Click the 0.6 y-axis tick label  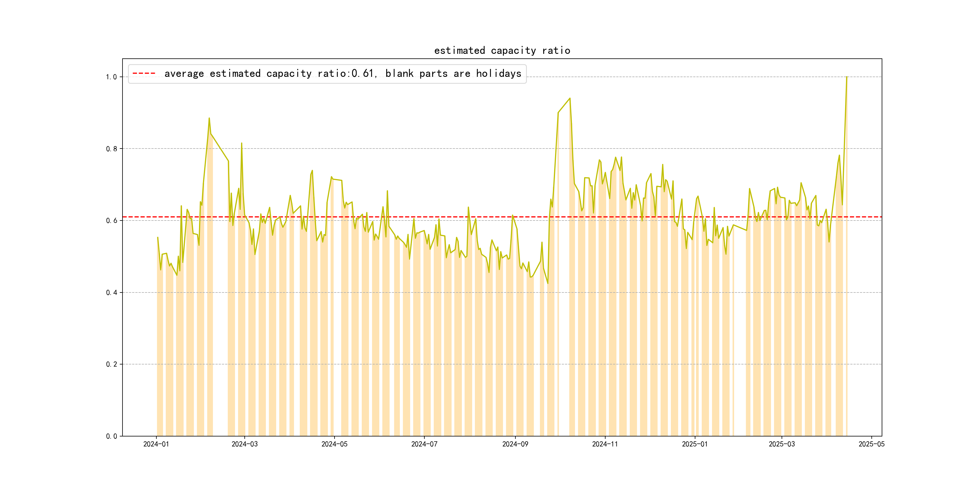111,221
